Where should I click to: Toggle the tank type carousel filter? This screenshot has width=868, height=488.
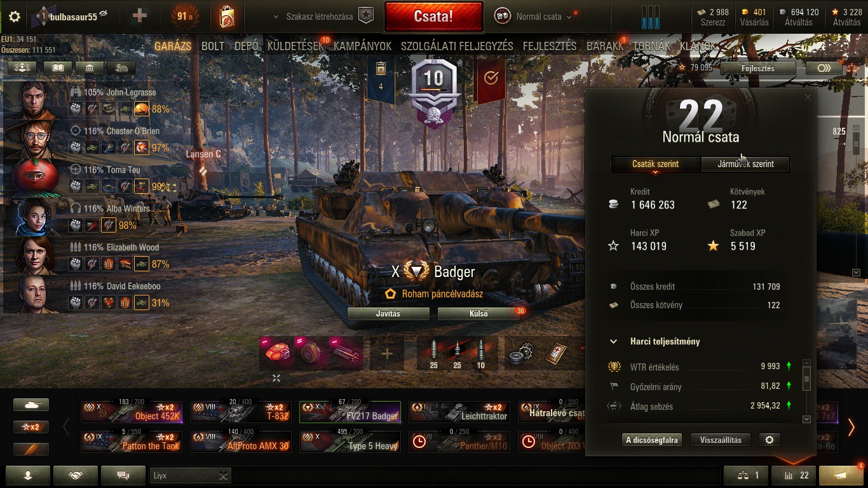[x=31, y=405]
